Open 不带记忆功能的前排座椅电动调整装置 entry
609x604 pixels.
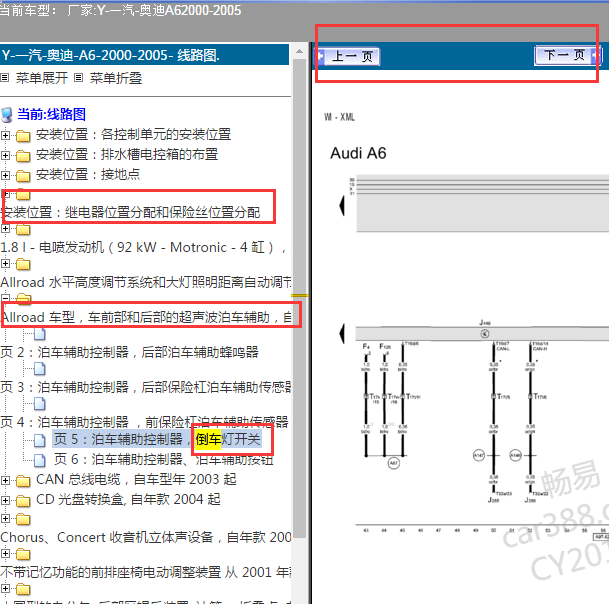[146, 572]
